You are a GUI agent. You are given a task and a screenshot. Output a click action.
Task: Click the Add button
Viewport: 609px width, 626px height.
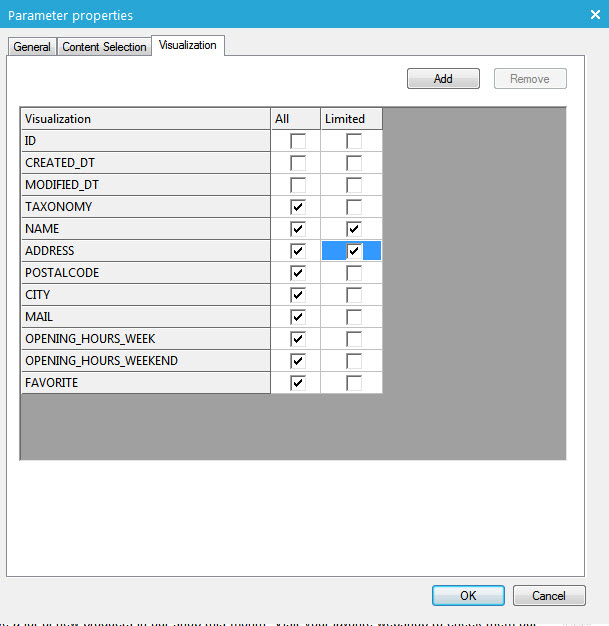tap(443, 79)
